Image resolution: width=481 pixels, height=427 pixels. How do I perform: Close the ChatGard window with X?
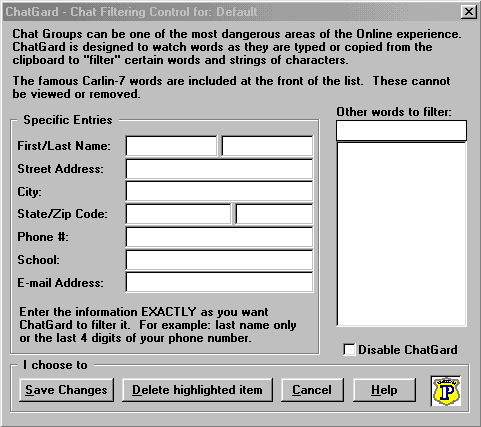click(x=469, y=12)
